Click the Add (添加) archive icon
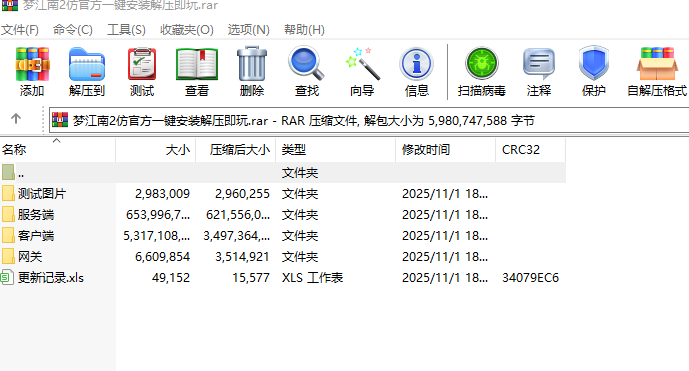Viewport: 689px width, 371px height. (32, 64)
